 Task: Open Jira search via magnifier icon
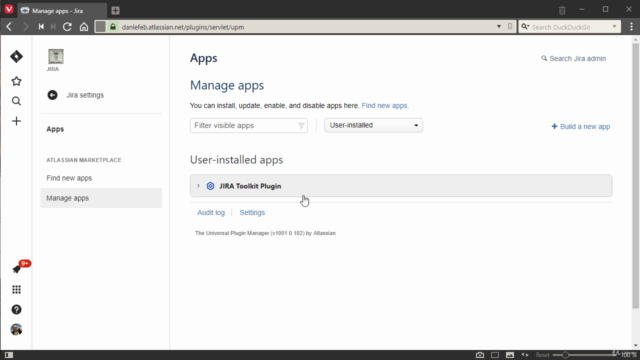pyautogui.click(x=16, y=101)
